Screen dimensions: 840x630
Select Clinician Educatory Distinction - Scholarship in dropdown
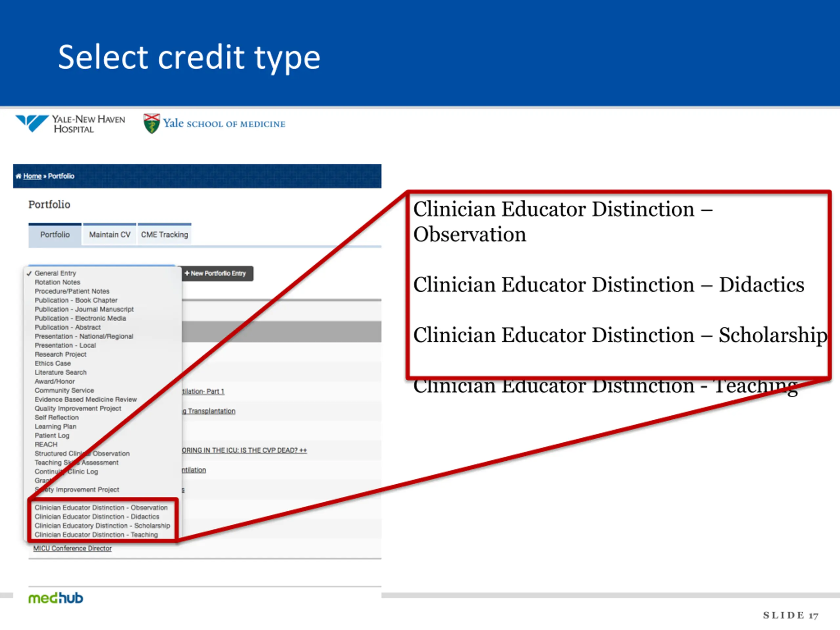[x=102, y=526]
